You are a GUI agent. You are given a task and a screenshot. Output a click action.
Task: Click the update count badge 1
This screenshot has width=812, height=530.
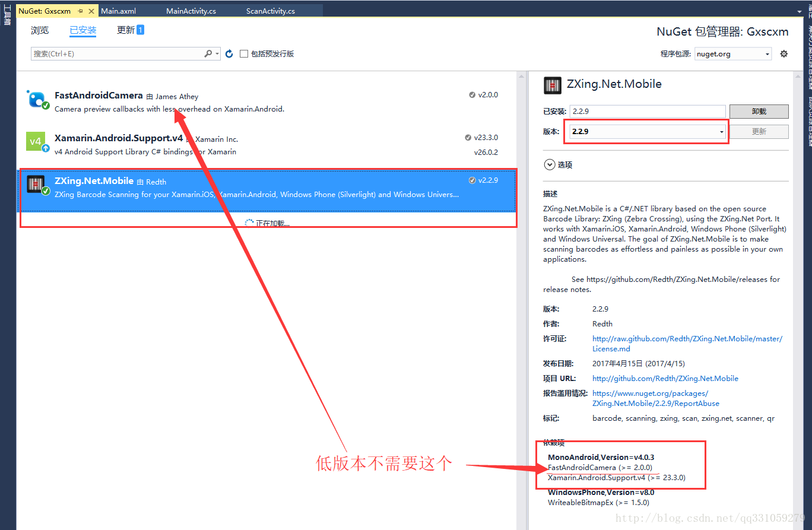[x=141, y=30]
